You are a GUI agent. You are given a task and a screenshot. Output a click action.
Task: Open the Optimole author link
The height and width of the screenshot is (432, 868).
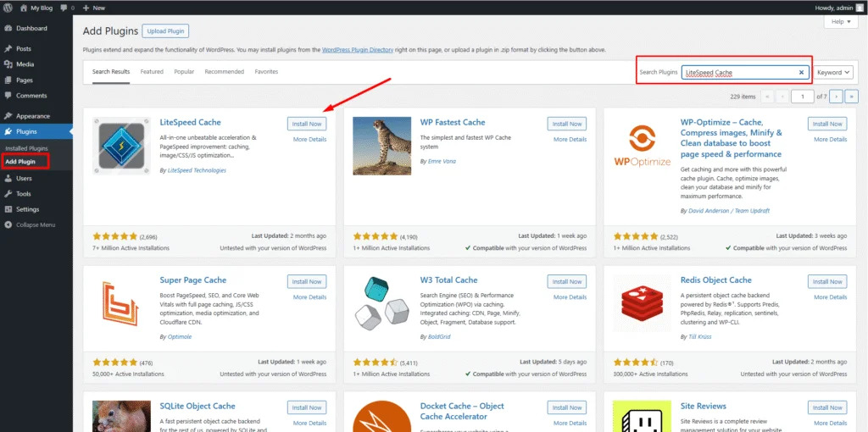coord(180,336)
